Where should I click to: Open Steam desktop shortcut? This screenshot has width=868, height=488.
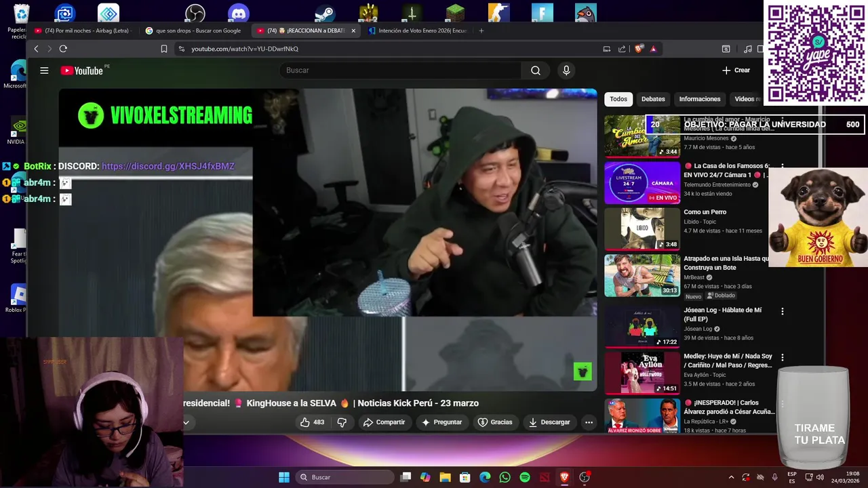325,13
